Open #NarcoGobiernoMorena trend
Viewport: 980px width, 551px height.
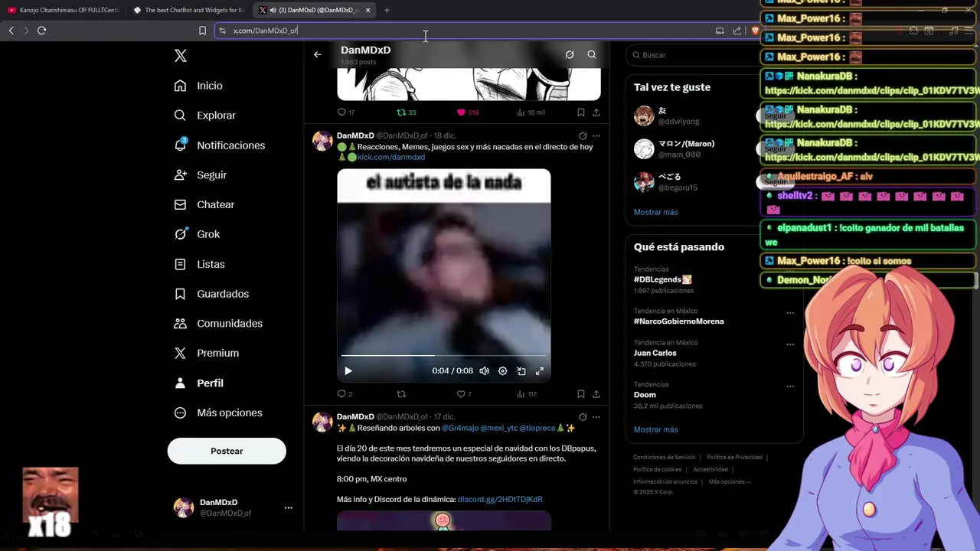(x=678, y=321)
